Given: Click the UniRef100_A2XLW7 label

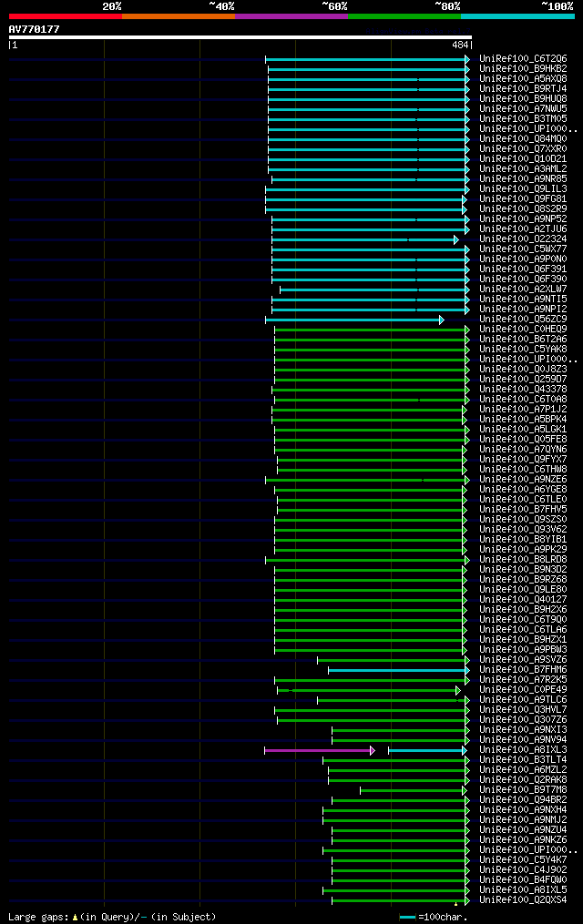Looking at the screenshot, I should pyautogui.click(x=523, y=289).
